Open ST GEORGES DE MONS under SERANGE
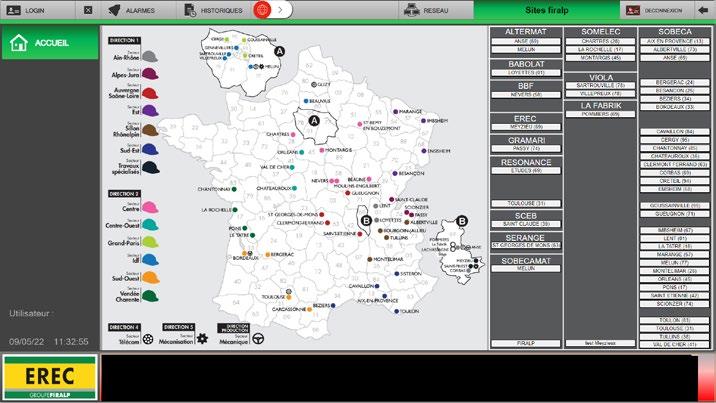The height and width of the screenshot is (403, 716). pyautogui.click(x=526, y=246)
